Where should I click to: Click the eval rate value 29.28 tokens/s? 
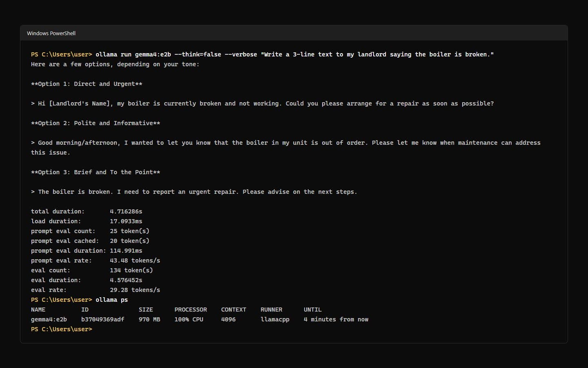[x=135, y=290]
